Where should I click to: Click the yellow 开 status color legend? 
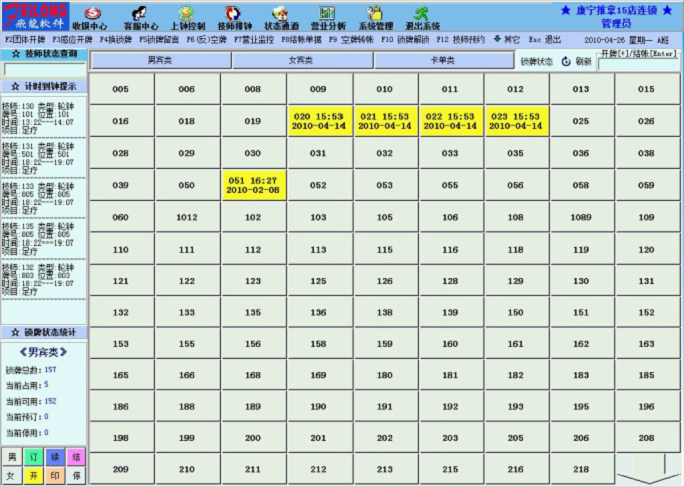pyautogui.click(x=33, y=476)
